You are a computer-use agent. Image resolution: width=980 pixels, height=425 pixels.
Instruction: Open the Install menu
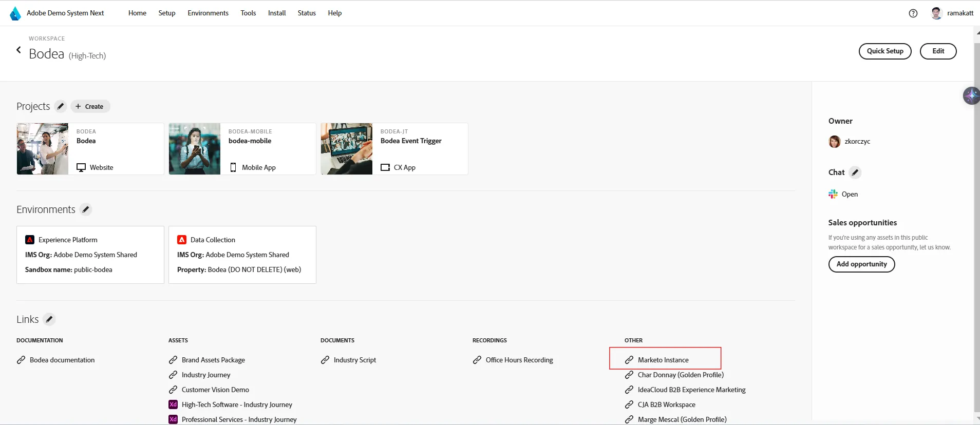(x=277, y=13)
